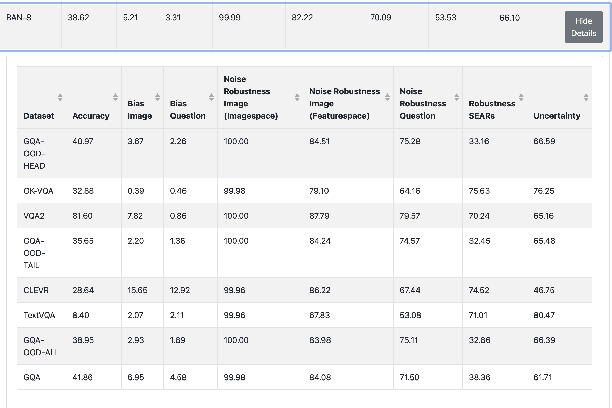Click sort arrows for Bias Question column

point(211,96)
